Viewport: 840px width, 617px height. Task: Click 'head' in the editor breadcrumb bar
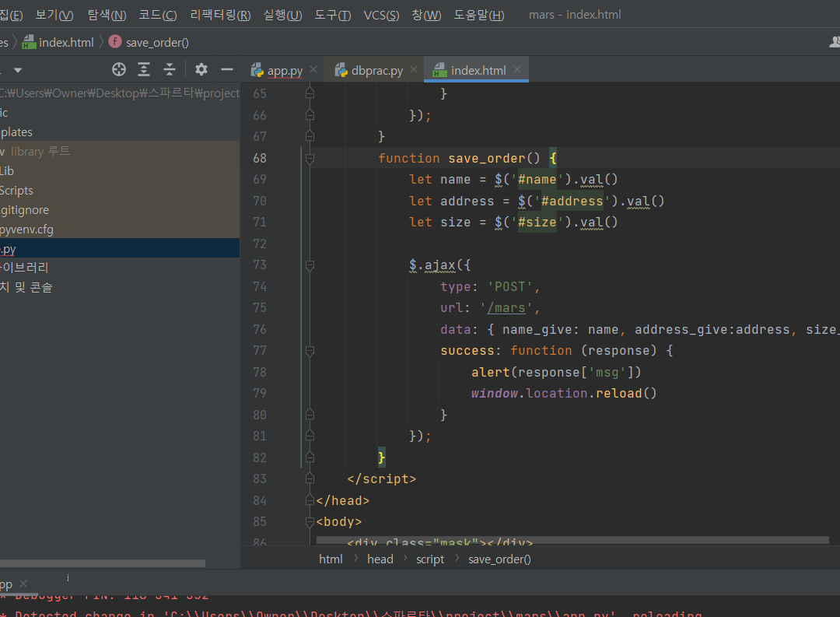pyautogui.click(x=380, y=559)
